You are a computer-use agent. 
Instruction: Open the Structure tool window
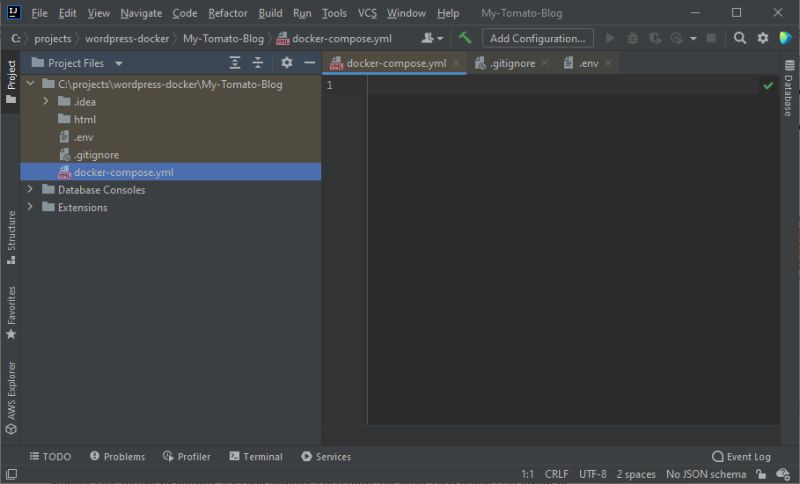(11, 237)
